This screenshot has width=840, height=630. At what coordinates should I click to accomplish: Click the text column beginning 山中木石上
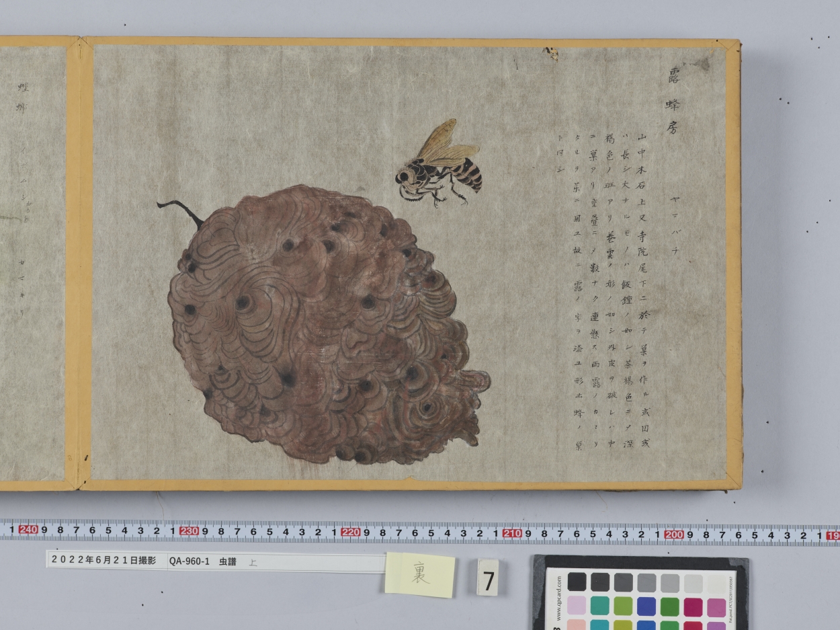644,290
